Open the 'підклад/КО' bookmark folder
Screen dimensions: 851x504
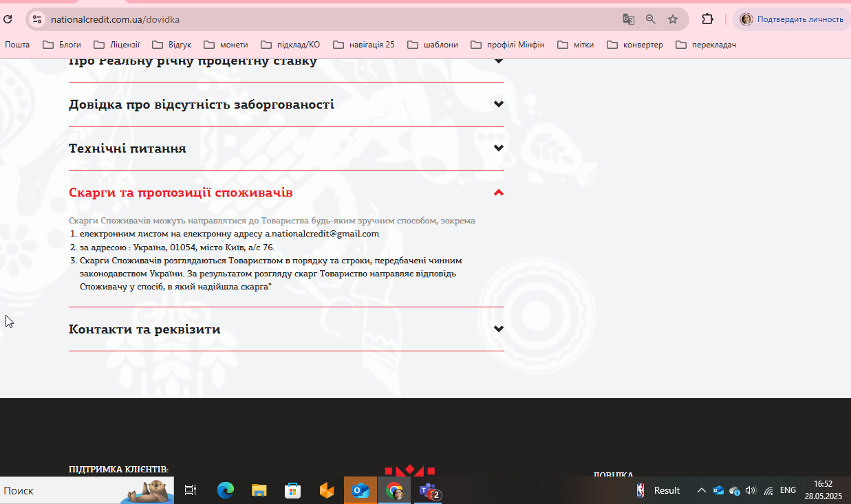coord(290,45)
